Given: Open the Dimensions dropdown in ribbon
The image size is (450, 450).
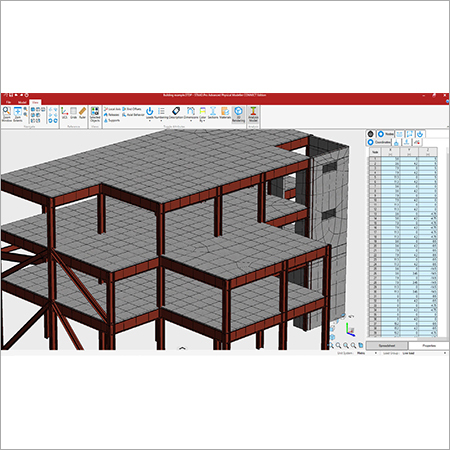Looking at the screenshot, I should point(191,113).
